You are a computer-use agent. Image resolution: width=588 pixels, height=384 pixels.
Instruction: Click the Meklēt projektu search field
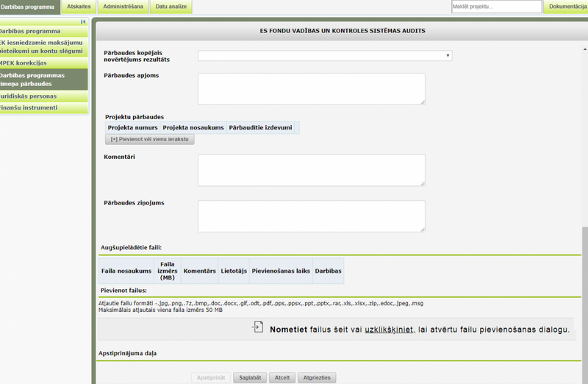click(497, 7)
